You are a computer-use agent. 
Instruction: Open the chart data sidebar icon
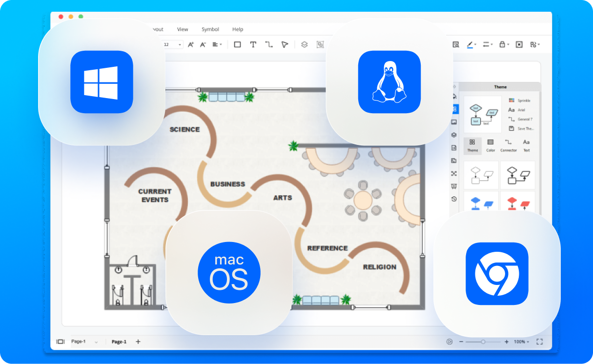click(x=454, y=161)
